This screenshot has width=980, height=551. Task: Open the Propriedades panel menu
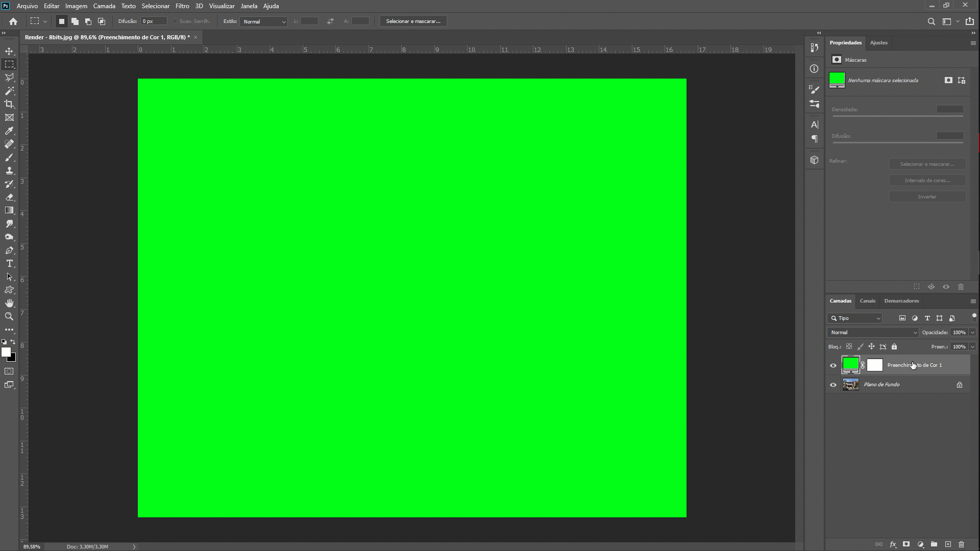(x=973, y=43)
